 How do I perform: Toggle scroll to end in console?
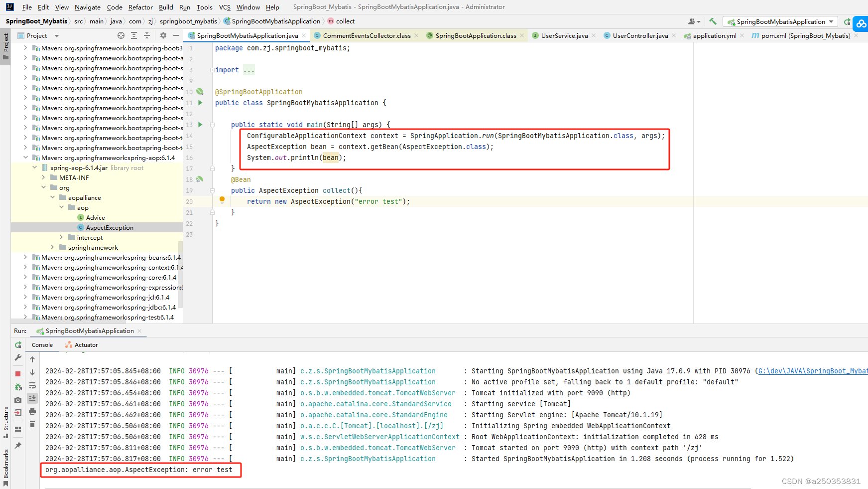click(32, 398)
